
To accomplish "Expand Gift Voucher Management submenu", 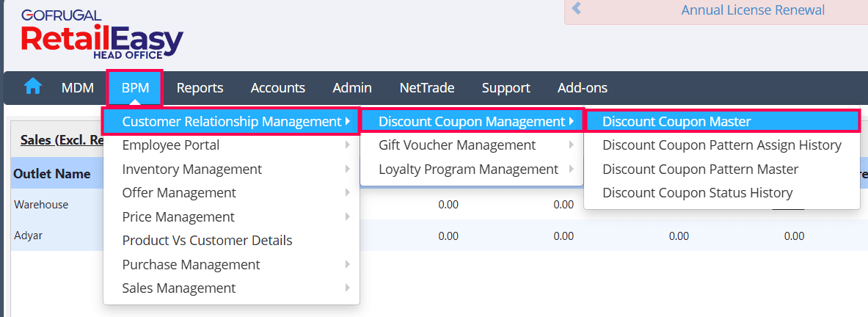I will (472, 145).
